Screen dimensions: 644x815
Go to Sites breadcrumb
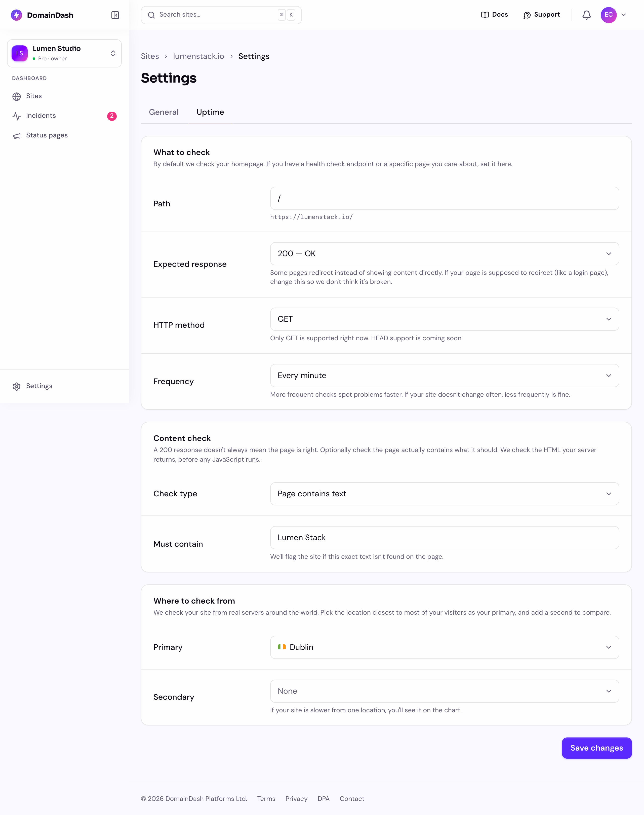150,56
